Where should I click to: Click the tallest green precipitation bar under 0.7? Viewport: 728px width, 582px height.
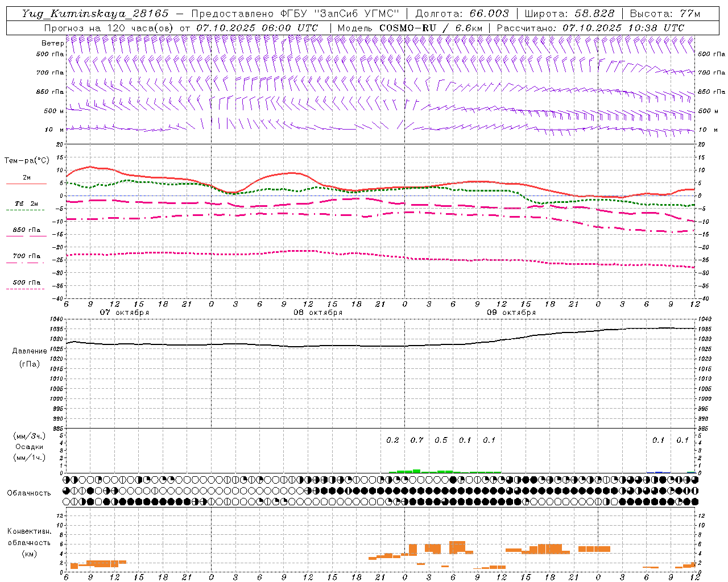tap(416, 471)
